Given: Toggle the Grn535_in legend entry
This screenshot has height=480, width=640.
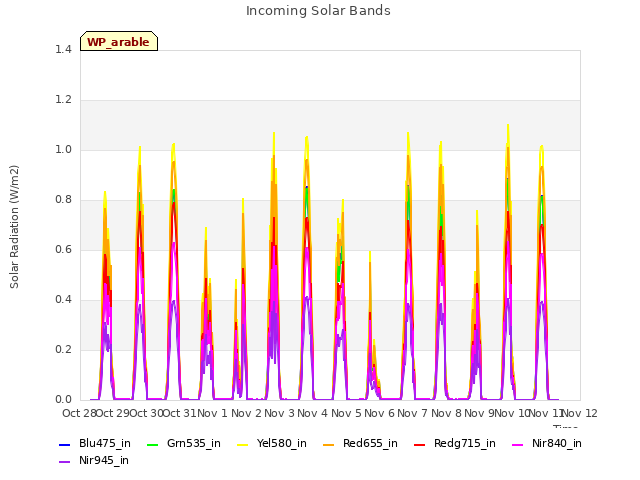Looking at the screenshot, I should click(184, 443).
